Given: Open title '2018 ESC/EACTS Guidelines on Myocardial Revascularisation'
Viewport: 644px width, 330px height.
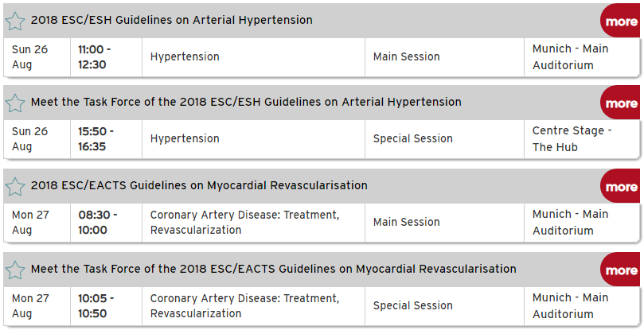Looking at the screenshot, I should coord(199,185).
